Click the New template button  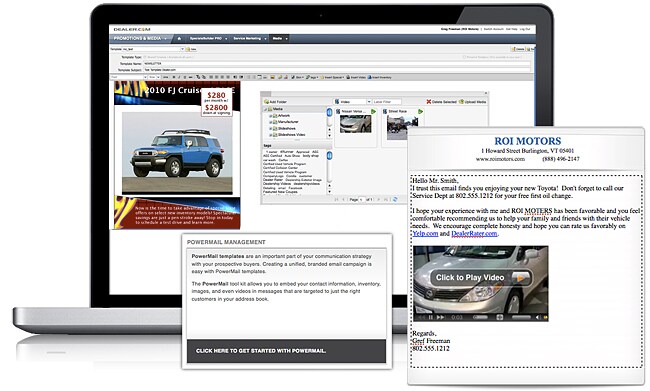pos(192,49)
